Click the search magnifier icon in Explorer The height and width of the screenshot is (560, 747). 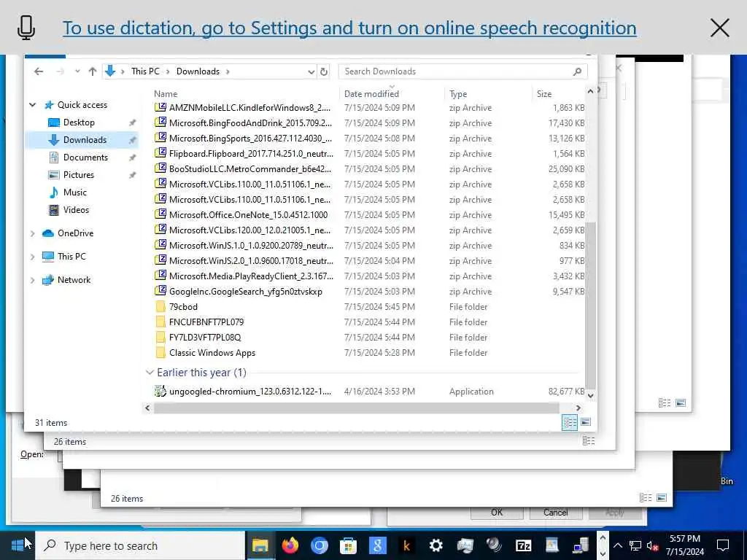click(x=577, y=71)
